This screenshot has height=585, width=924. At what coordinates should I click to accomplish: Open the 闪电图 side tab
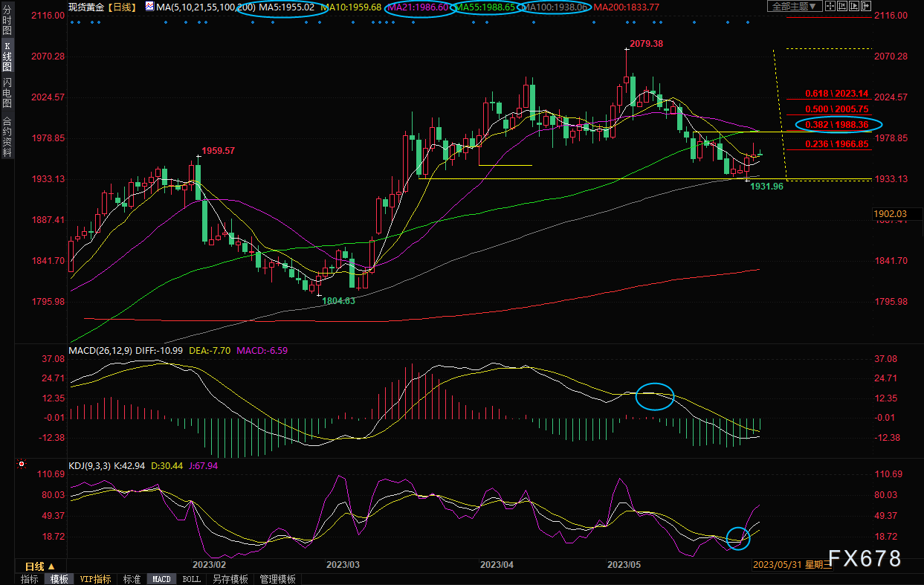pos(7,92)
